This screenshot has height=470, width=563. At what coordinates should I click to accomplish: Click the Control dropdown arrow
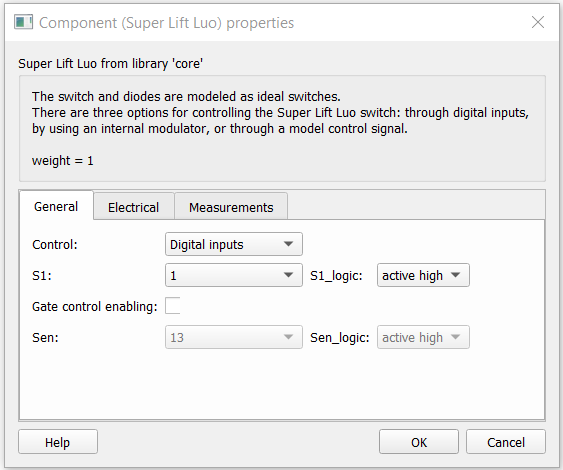[288, 244]
